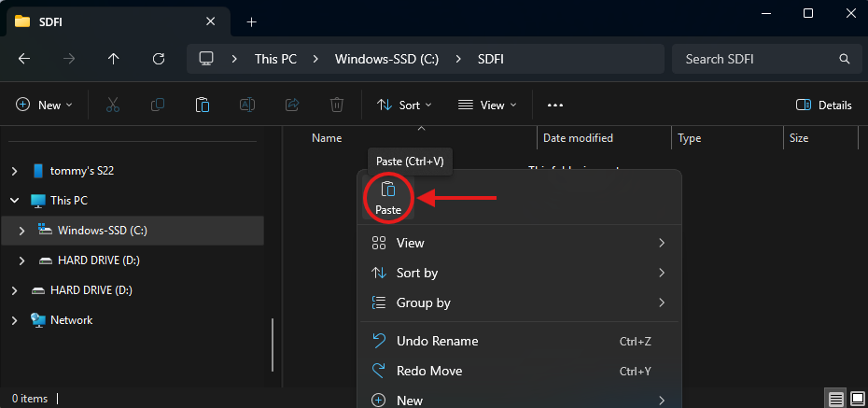Click the Share icon in the toolbar
868x408 pixels.
click(292, 105)
